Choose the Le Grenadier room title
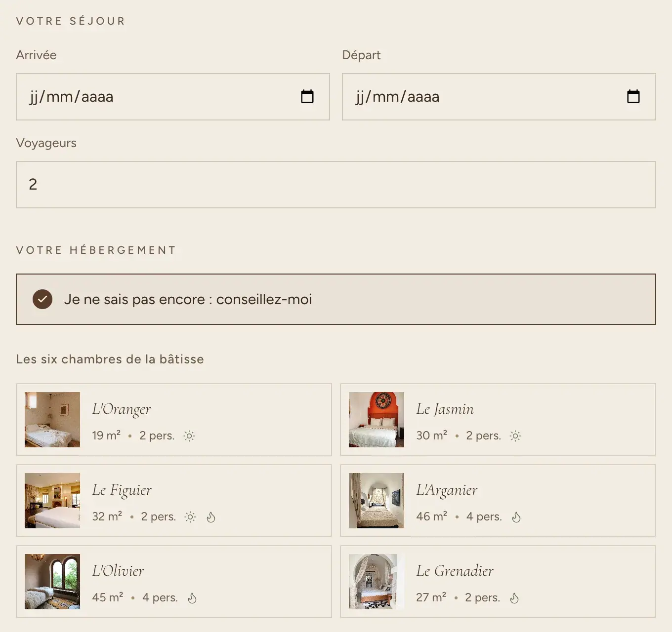672x632 pixels. [455, 571]
